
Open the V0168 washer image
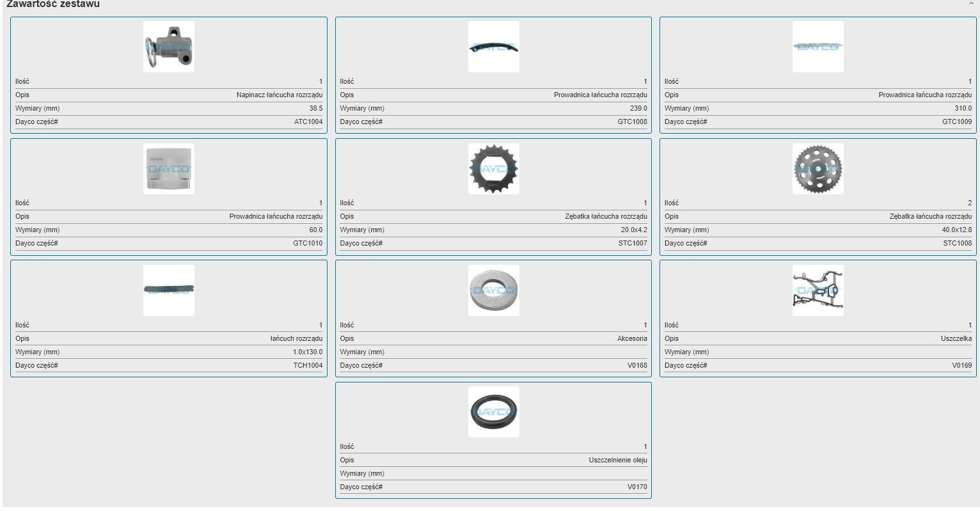pyautogui.click(x=493, y=290)
